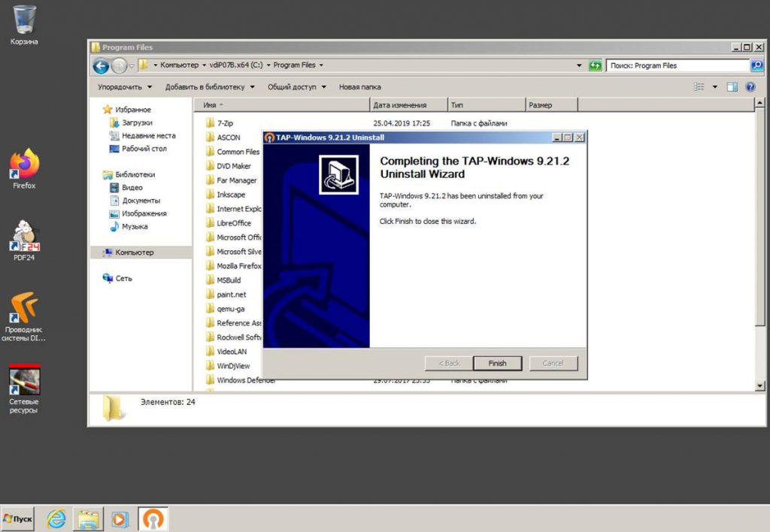Click the Explorer forward navigation arrow
This screenshot has width=770, height=532.
click(x=119, y=65)
